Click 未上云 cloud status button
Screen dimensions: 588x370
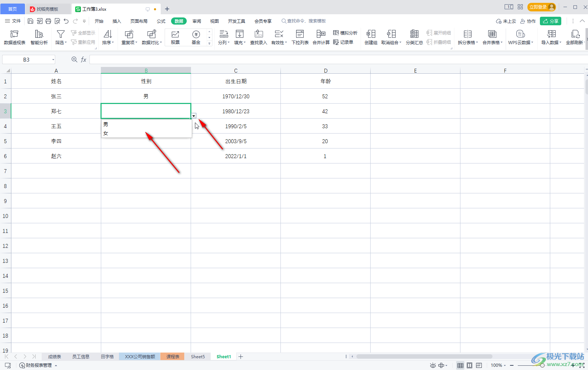(x=506, y=21)
